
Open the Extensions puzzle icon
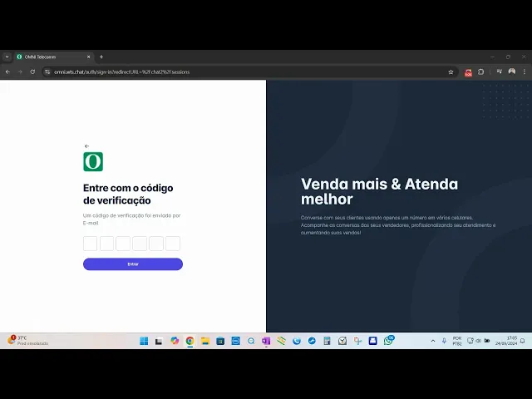(x=480, y=72)
